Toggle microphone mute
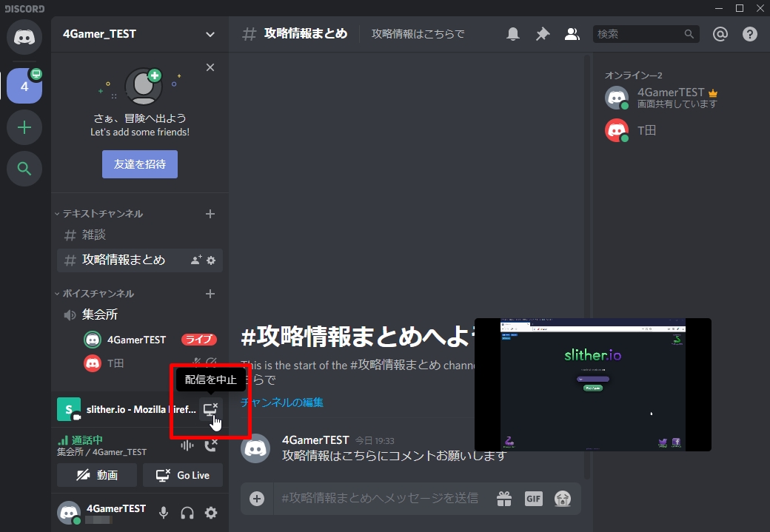This screenshot has width=770, height=532. [x=164, y=514]
